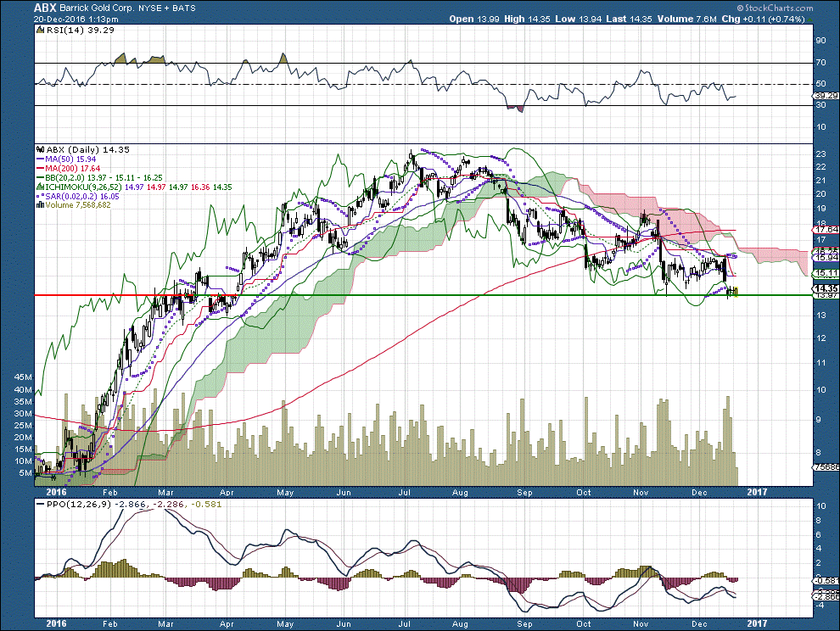Viewport: 840px width, 631px height.
Task: Click the RSI(14) legend icon
Action: pyautogui.click(x=40, y=31)
